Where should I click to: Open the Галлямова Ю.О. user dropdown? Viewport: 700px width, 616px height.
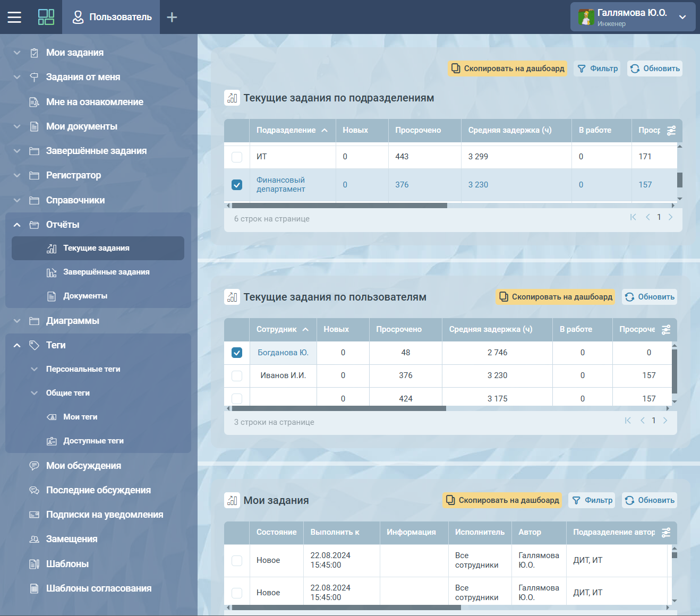click(682, 17)
